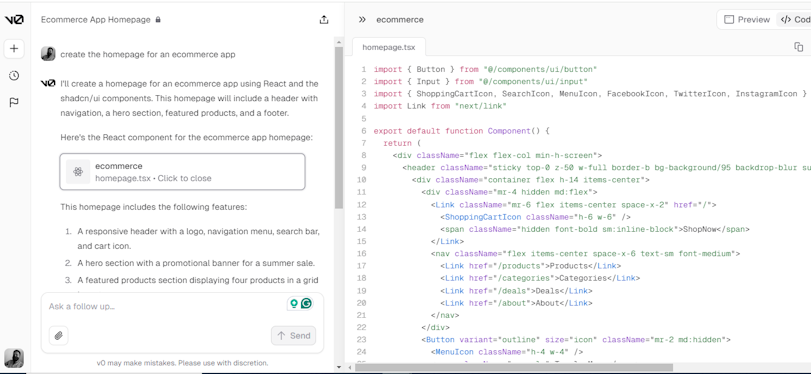Attach a file with the paperclip icon

[x=58, y=336]
